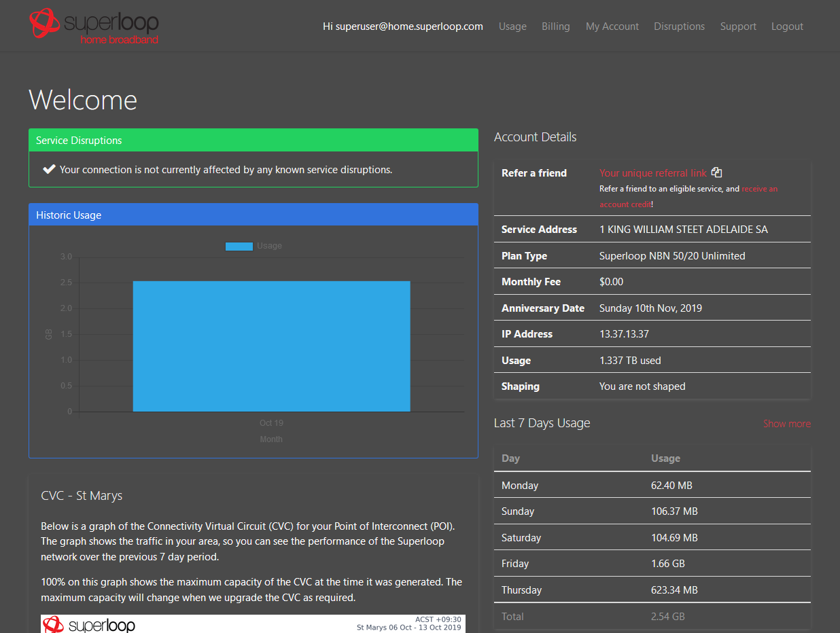Click the 'Refer a friend' row label
The image size is (840, 633).
click(x=534, y=173)
